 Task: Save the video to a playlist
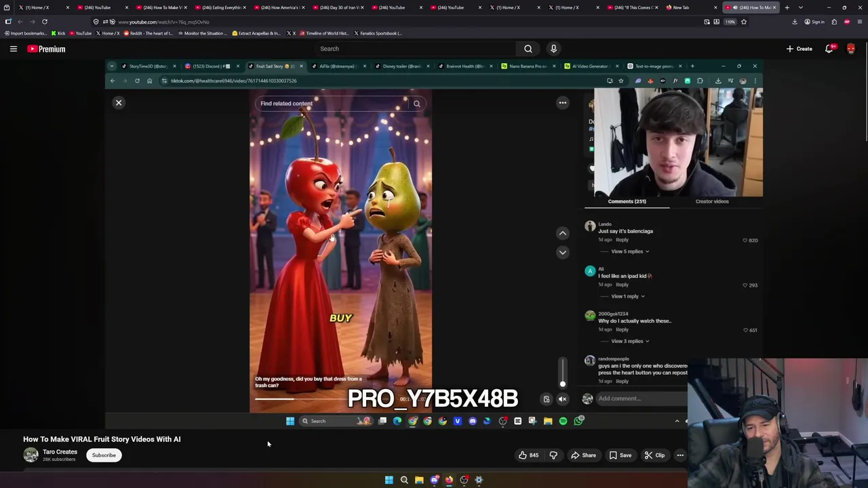pos(619,455)
